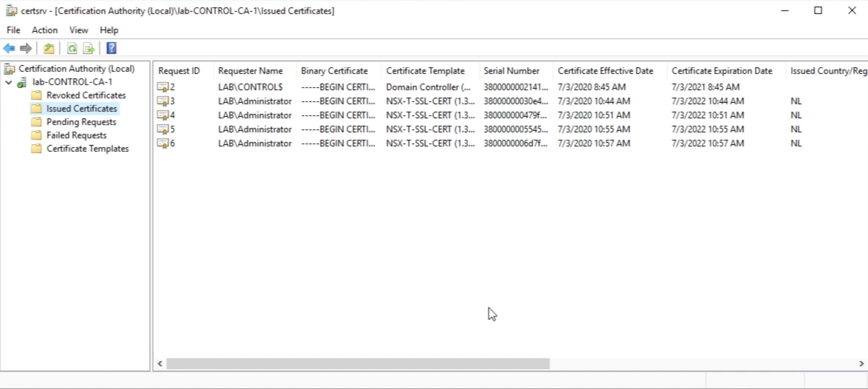Open Help via blue question mark icon
This screenshot has height=389, width=868.
point(111,48)
